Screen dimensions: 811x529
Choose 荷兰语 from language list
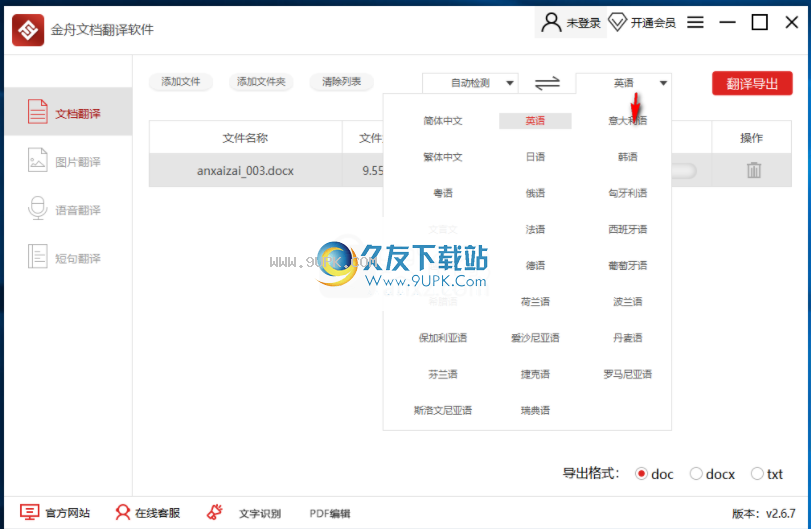(535, 302)
